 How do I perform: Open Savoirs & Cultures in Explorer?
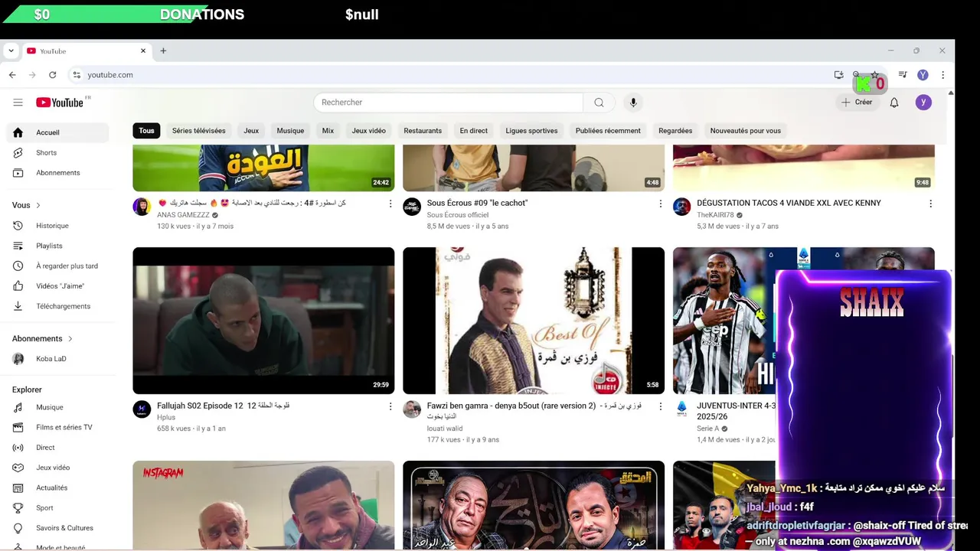point(58,528)
